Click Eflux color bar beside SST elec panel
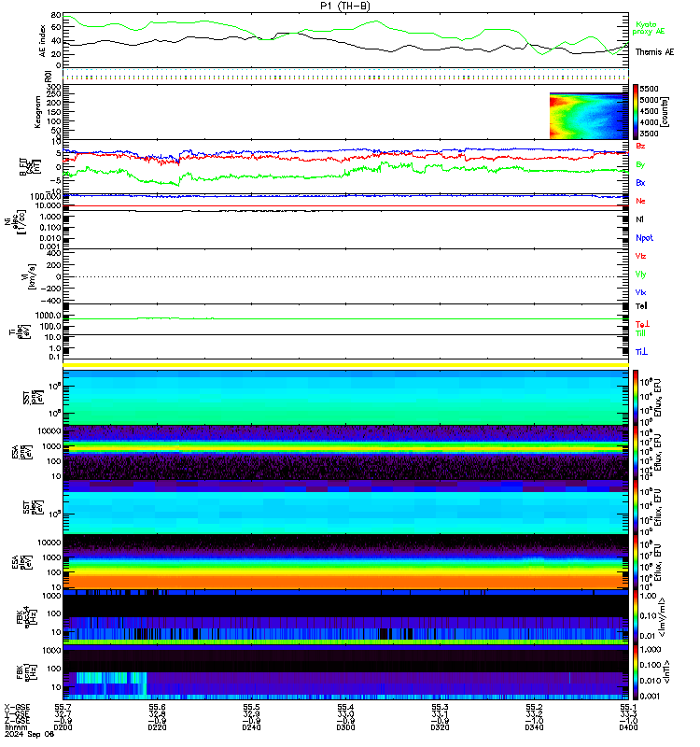700x747 pixels. pos(636,507)
